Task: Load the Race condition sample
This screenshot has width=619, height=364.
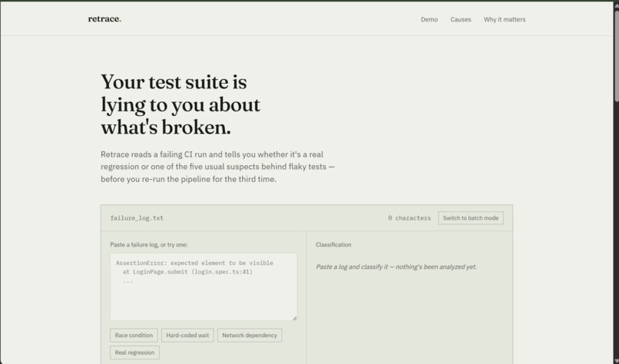Action: 134,335
